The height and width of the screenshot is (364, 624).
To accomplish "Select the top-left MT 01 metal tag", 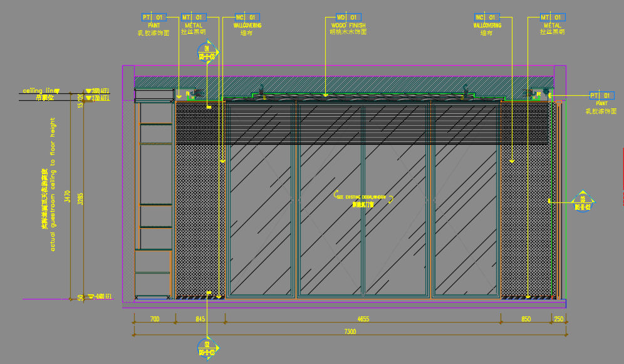I will click(x=193, y=17).
